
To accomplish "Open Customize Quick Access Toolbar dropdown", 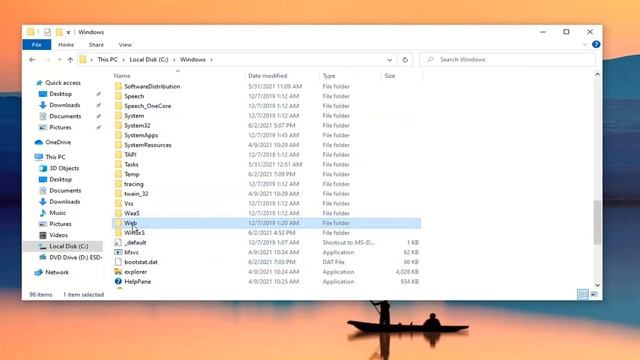I will point(68,32).
